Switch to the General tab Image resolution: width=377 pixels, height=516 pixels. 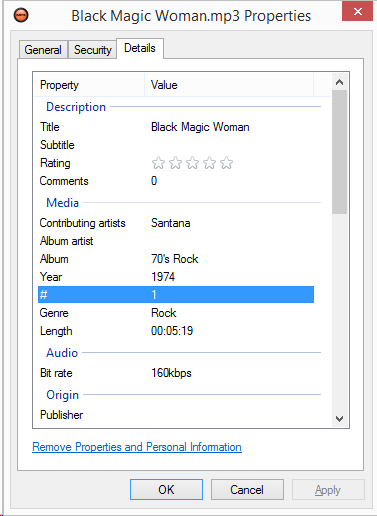(43, 50)
